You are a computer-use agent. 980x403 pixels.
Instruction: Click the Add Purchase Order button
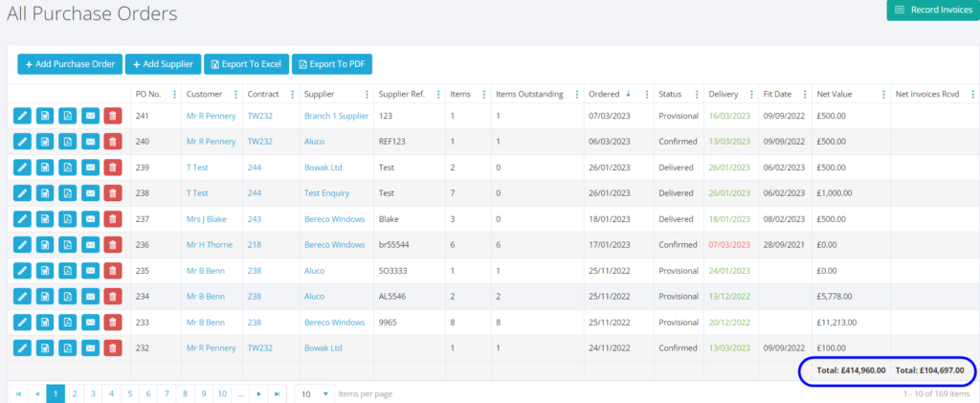pyautogui.click(x=68, y=64)
